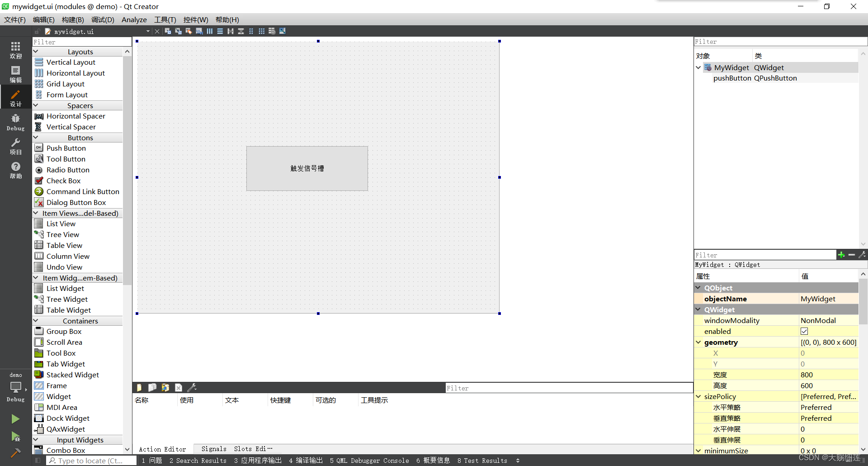Collapse the Layouts widget category
868x466 pixels.
[x=36, y=52]
